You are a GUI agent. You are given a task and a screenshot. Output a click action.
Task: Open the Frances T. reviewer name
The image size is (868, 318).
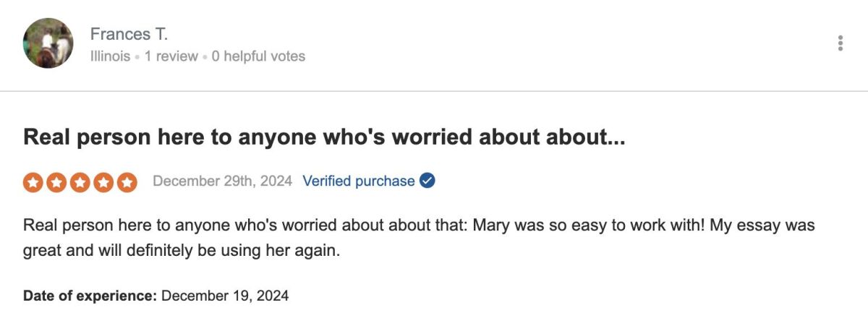(129, 34)
